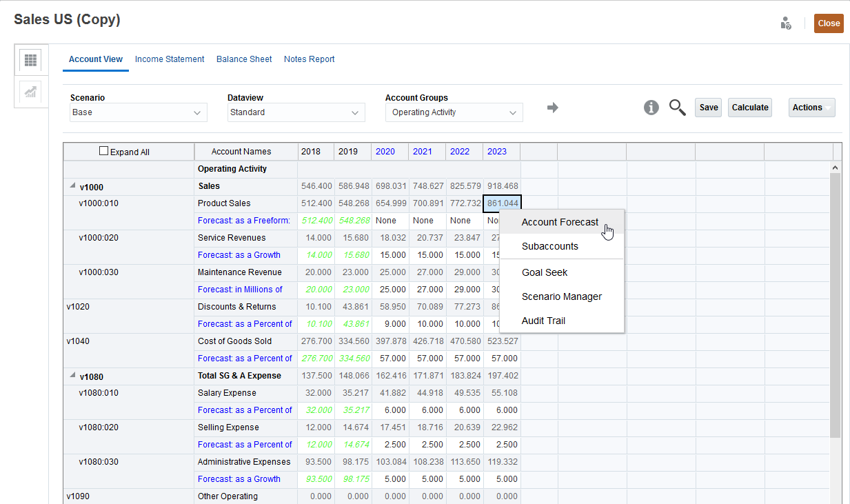
Task: Switch to the Income Statement tab
Action: (x=169, y=59)
